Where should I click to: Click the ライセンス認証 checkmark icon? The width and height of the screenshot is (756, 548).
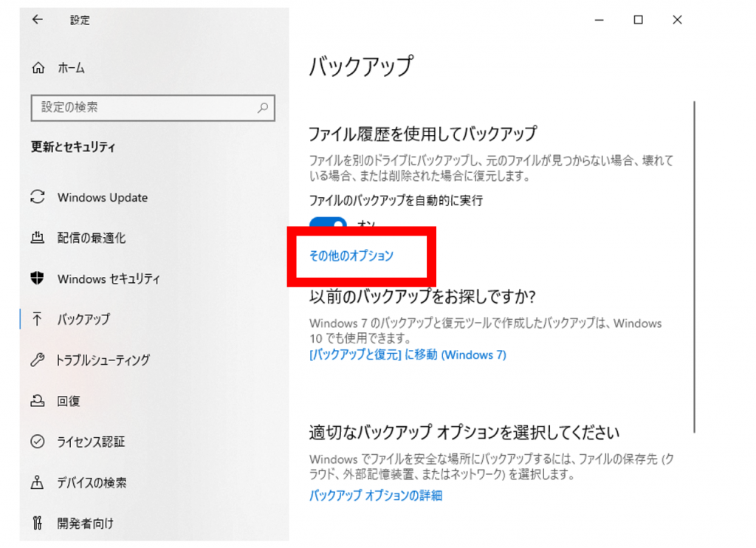point(37,442)
